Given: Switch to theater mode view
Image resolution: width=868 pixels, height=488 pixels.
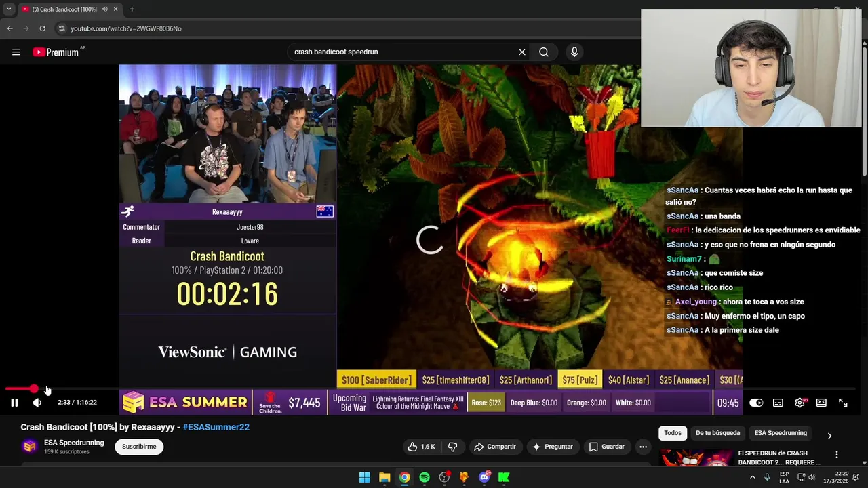Looking at the screenshot, I should [821, 403].
